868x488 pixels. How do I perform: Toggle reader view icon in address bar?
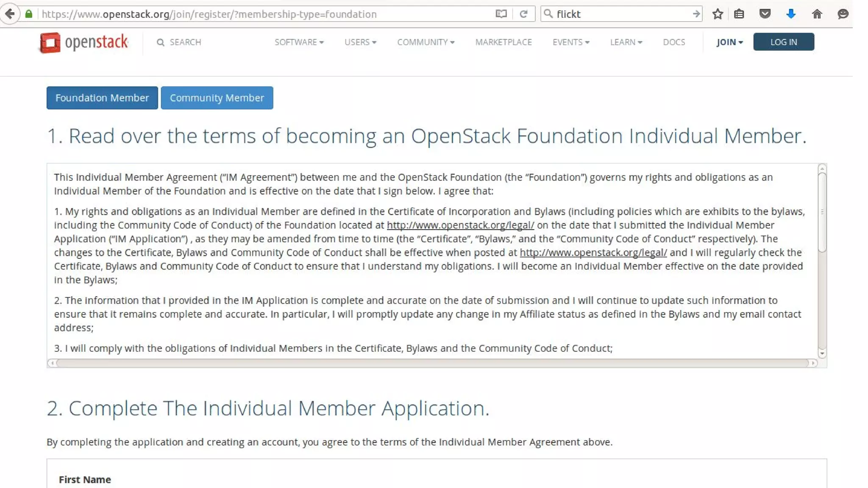501,14
